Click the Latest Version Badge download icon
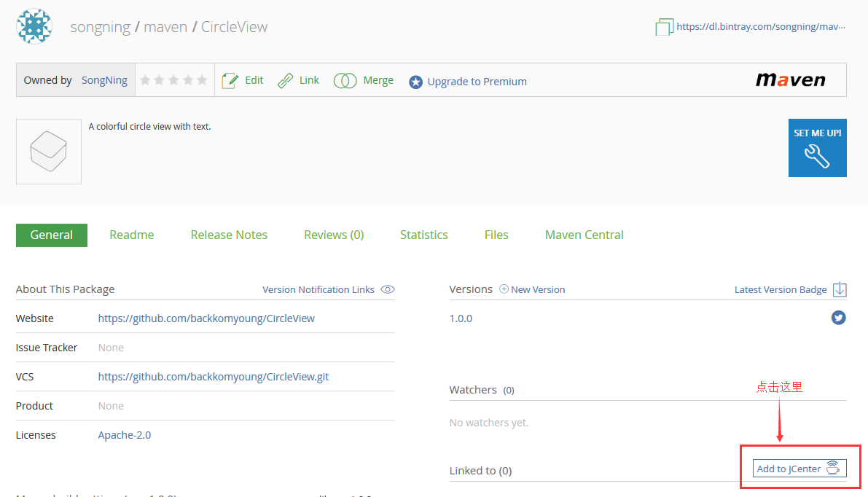Viewport: 868px width, 497px height. (840, 289)
